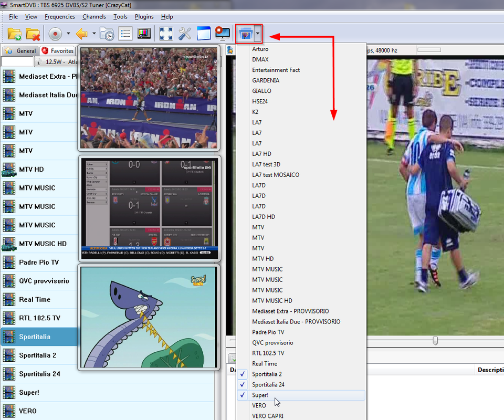Select Sportitalia in the channel list

click(39, 337)
